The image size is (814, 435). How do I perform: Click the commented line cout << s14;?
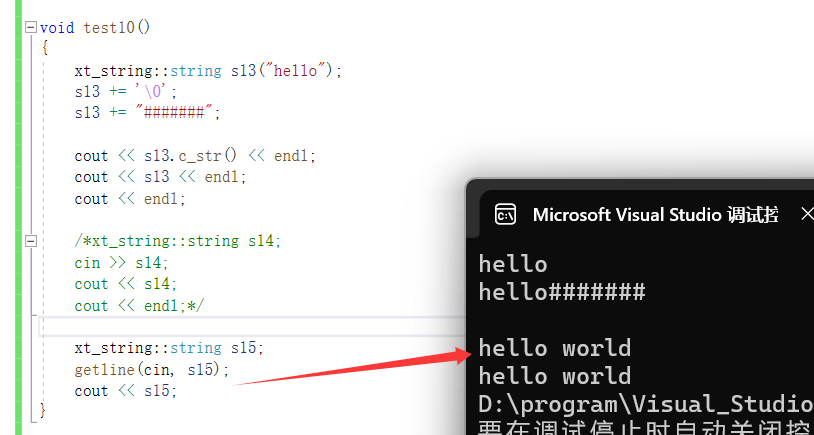coord(126,284)
